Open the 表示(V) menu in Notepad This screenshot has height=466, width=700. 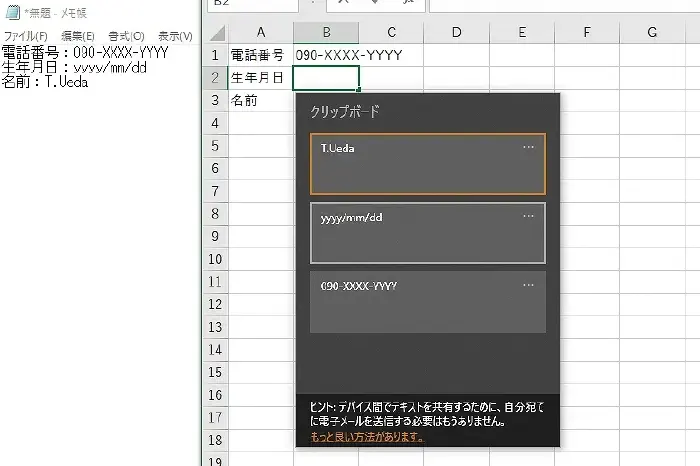pos(175,37)
